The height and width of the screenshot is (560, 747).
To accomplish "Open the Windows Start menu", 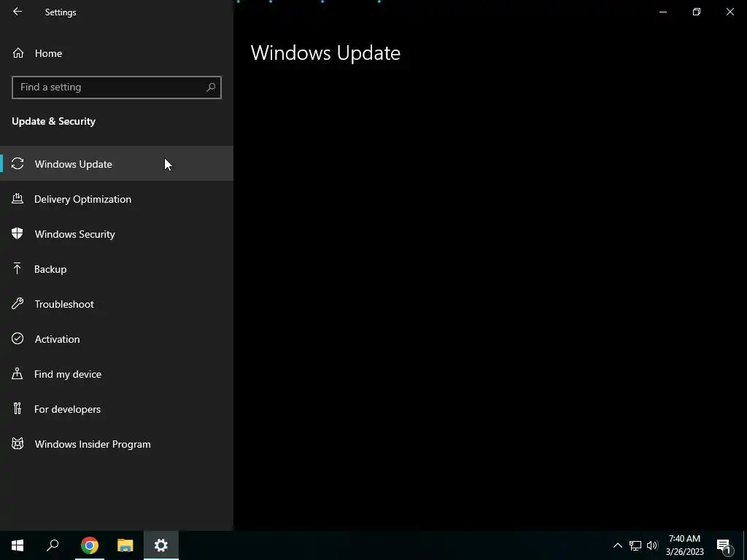I will coord(18,545).
